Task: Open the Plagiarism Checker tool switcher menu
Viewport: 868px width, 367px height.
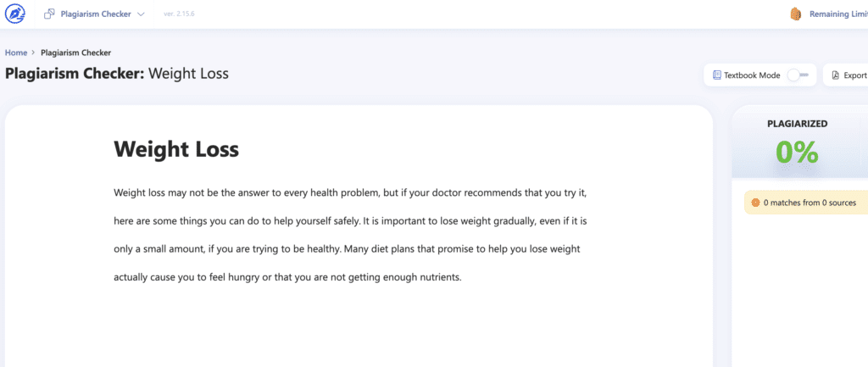Action: tap(94, 14)
